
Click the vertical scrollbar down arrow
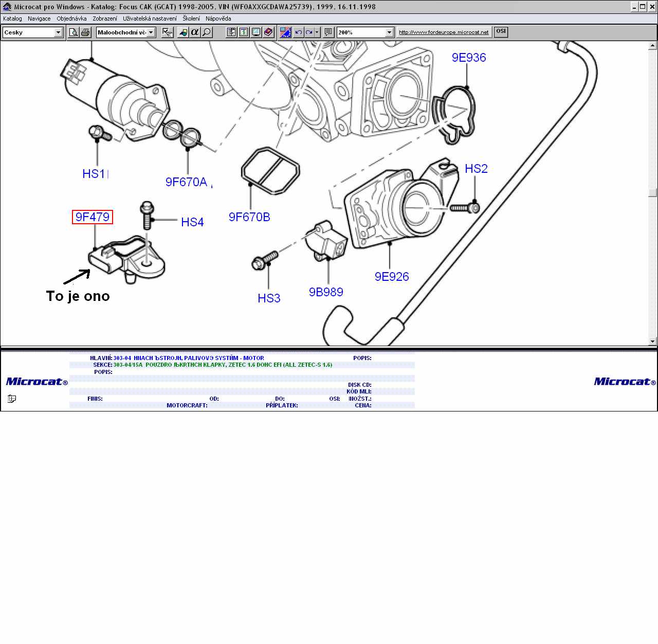[653, 341]
